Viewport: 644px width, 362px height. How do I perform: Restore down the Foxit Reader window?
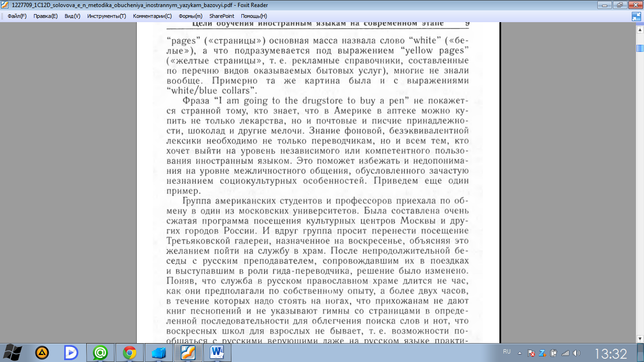pyautogui.click(x=619, y=5)
